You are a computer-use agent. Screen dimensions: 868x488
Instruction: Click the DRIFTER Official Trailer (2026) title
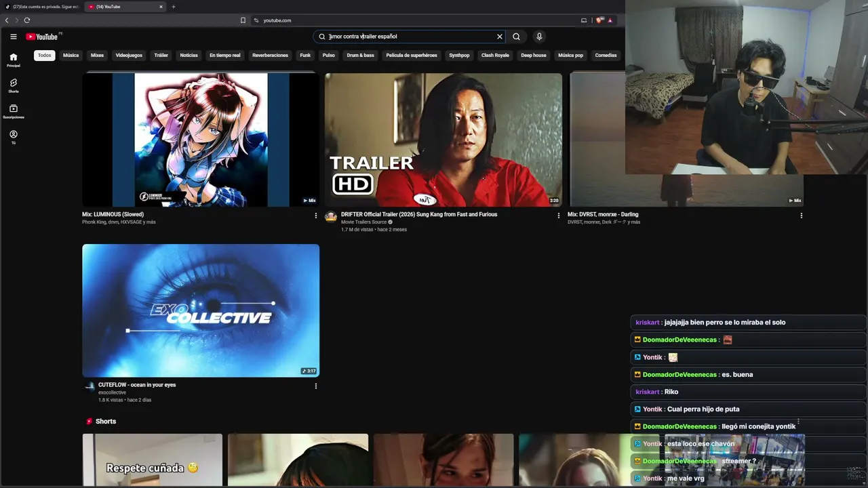tap(419, 214)
